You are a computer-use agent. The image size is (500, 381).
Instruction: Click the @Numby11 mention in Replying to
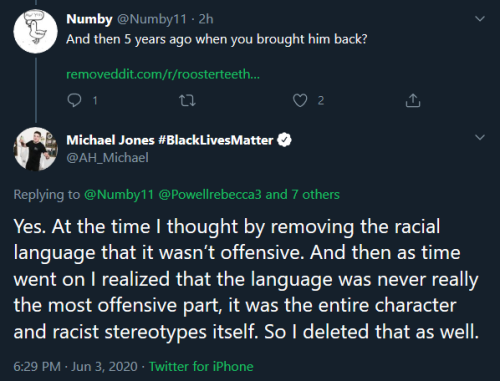[x=119, y=195]
